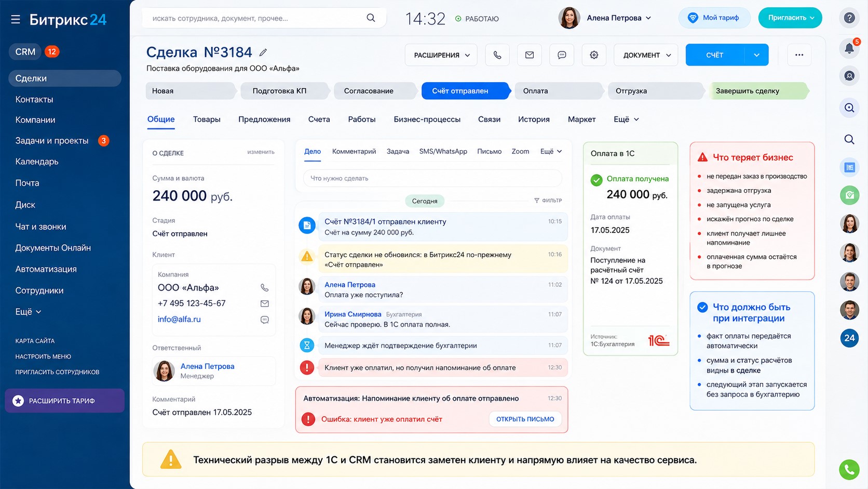Click the info@alfa.ru email link
868x489 pixels.
[x=179, y=320]
